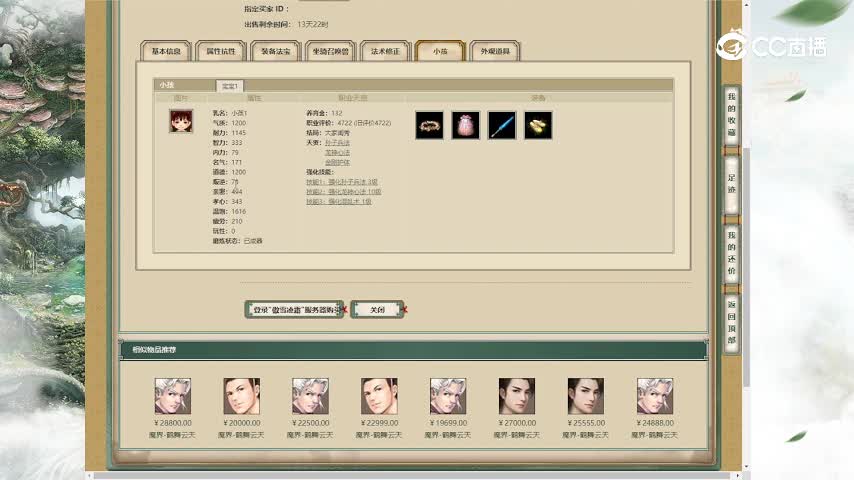Click the ¥19699.00 price text

coord(448,423)
